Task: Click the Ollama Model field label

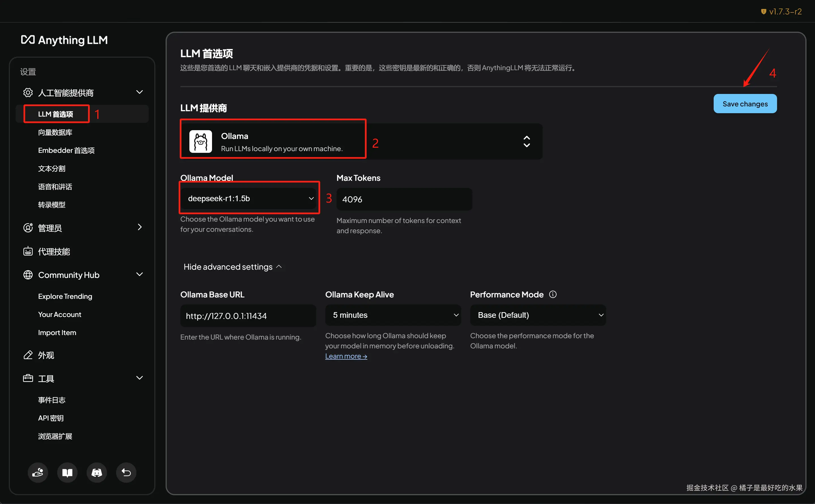Action: [x=207, y=178]
